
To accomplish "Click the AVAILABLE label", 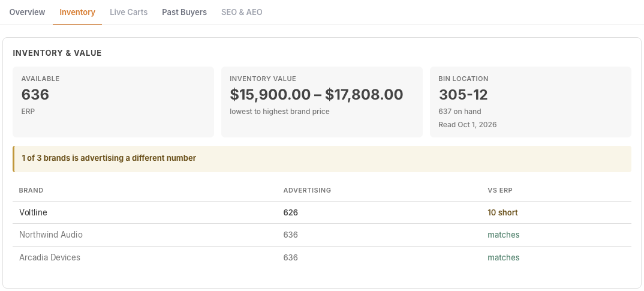I will coord(40,79).
